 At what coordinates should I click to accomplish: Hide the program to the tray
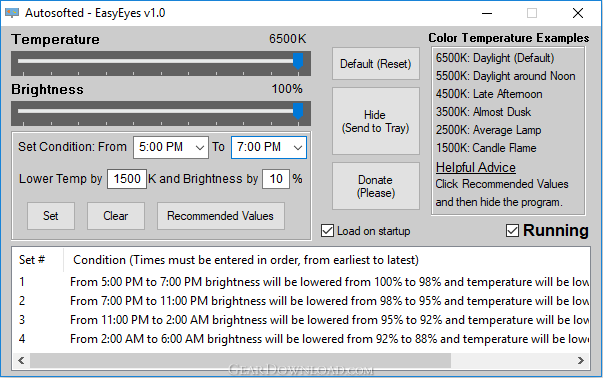pyautogui.click(x=376, y=121)
